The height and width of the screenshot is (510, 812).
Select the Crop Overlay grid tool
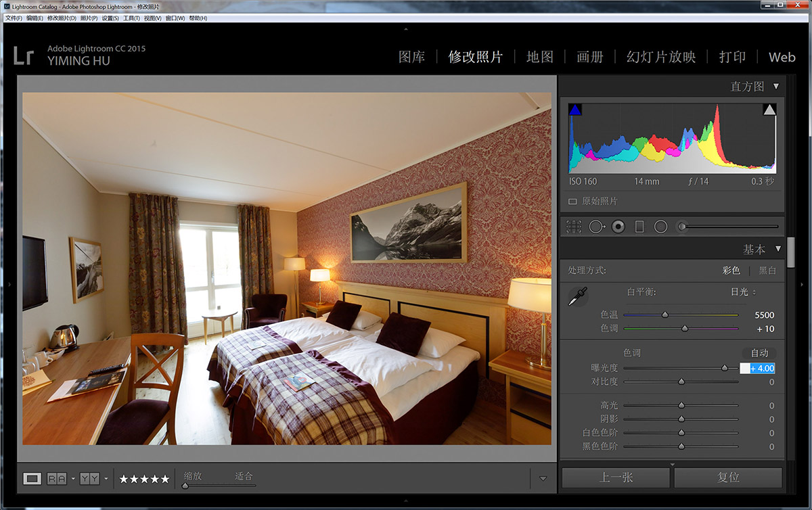(x=574, y=227)
